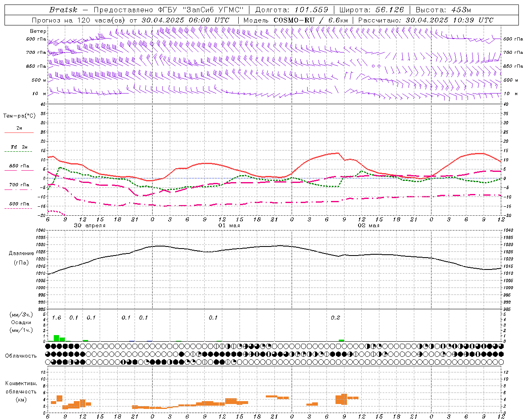The image size is (525, 420).
Task: Click the "01 мая" date label
Action: tap(229, 226)
